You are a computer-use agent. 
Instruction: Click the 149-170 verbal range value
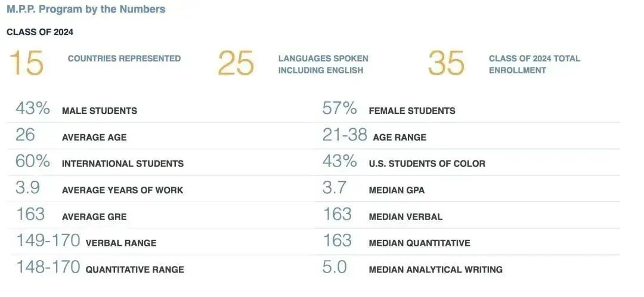click(48, 241)
